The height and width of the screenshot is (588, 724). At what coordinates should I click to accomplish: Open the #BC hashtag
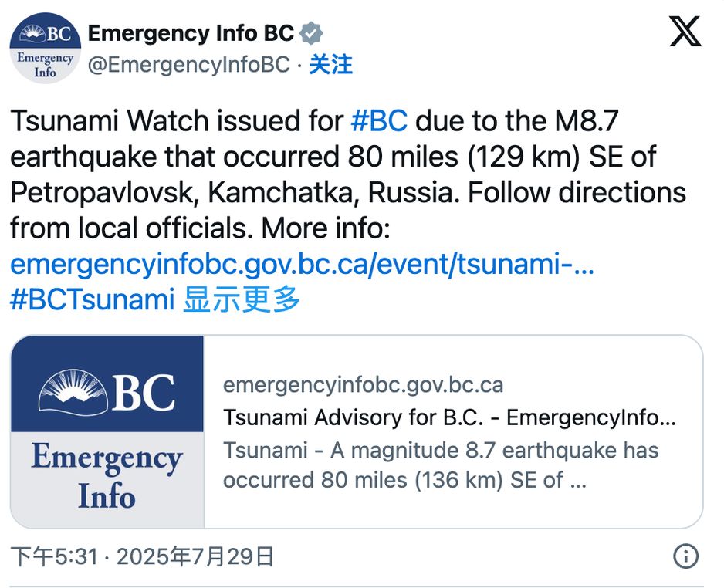pos(378,121)
